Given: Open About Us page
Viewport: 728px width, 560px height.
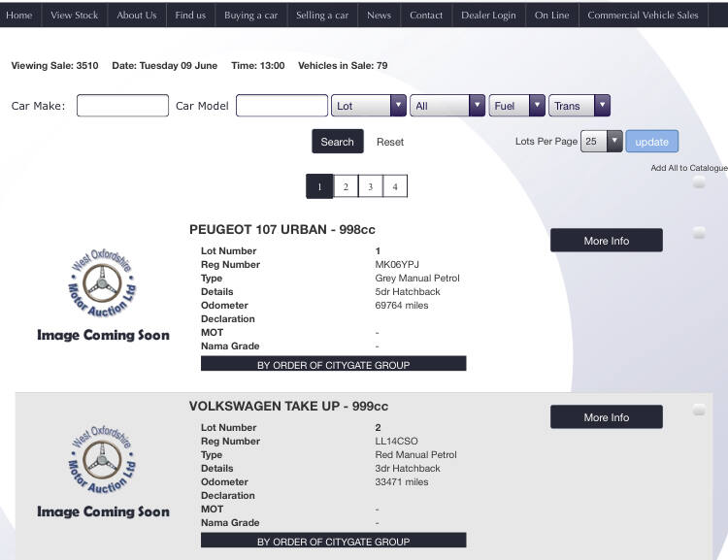Looking at the screenshot, I should [x=137, y=15].
